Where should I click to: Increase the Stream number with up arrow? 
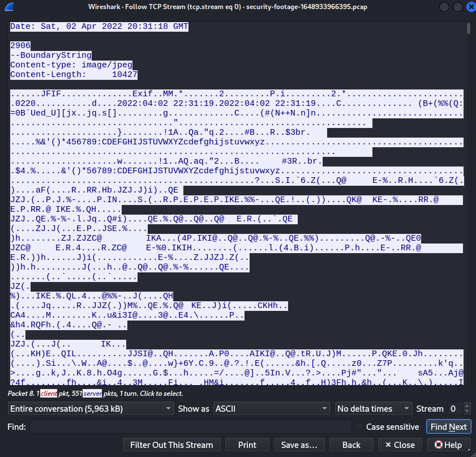pyautogui.click(x=467, y=405)
